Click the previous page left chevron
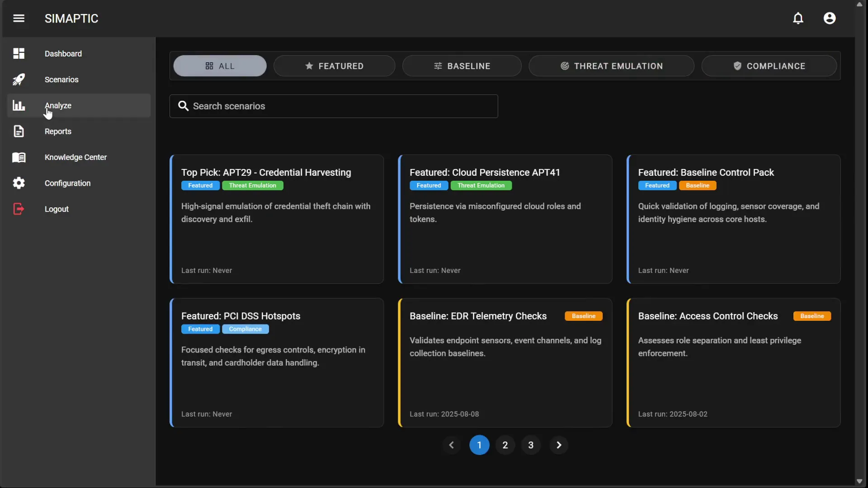 pyautogui.click(x=451, y=445)
